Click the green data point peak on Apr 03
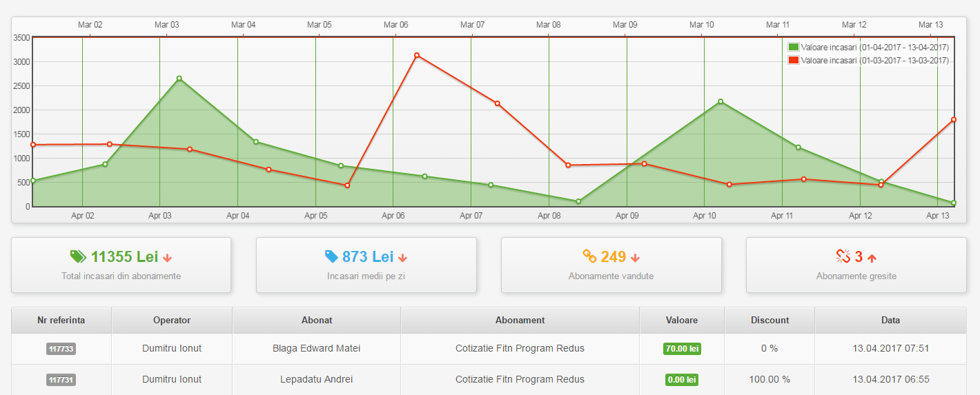Screen dimensions: 980x395 click(x=179, y=79)
